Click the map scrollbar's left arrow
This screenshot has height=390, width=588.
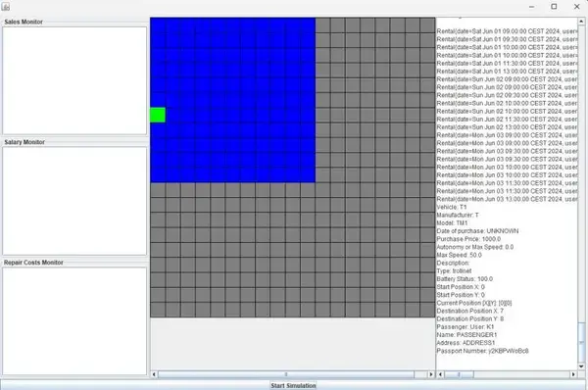pos(154,374)
